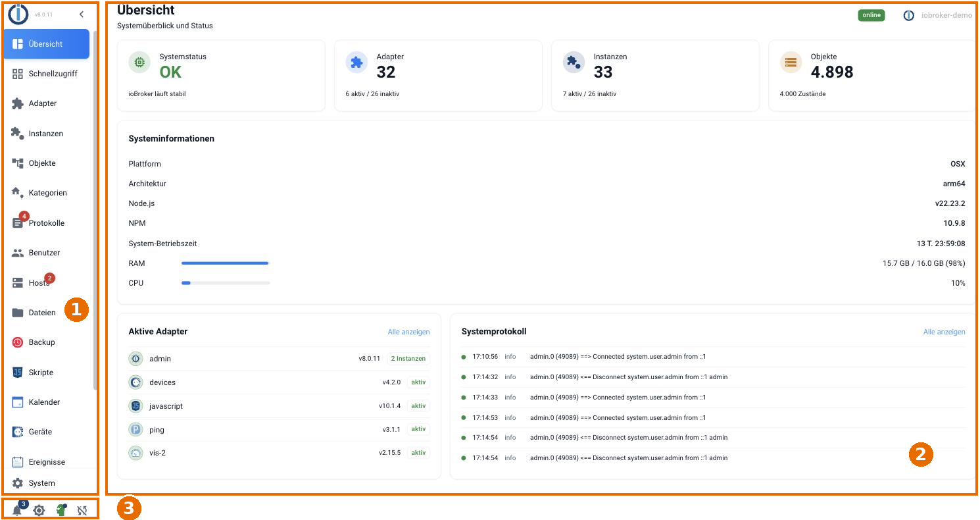Screen dimensions: 980x520
Task: Click Alle anzeigen in Aktive Adapter
Action: [409, 332]
